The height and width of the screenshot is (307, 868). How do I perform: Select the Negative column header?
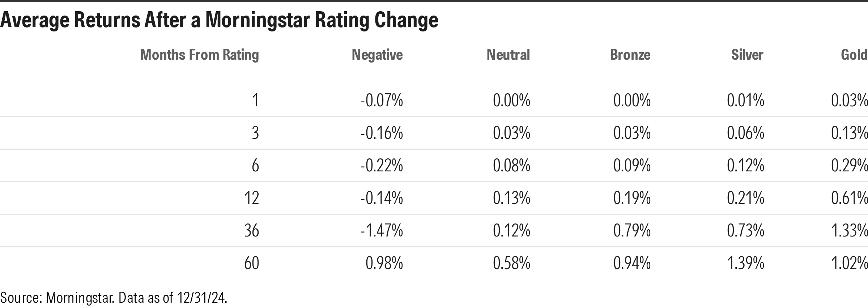[x=377, y=55]
